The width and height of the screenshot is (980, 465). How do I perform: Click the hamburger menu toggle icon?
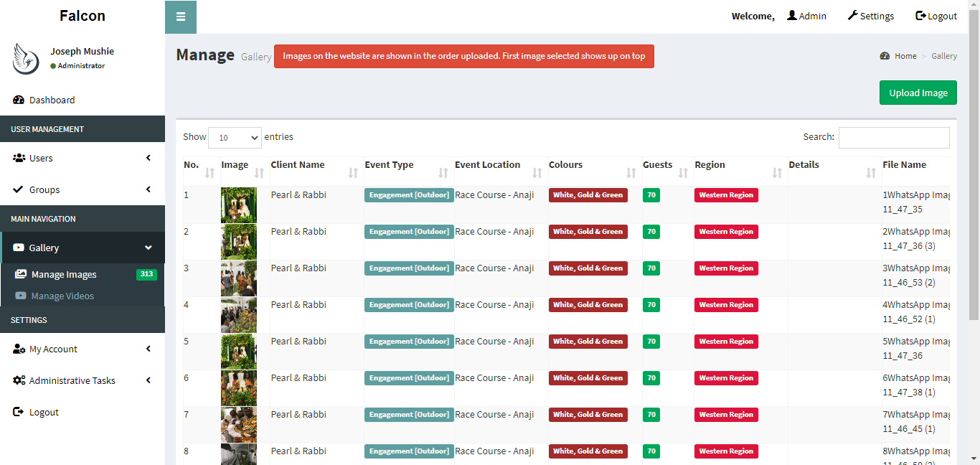181,17
